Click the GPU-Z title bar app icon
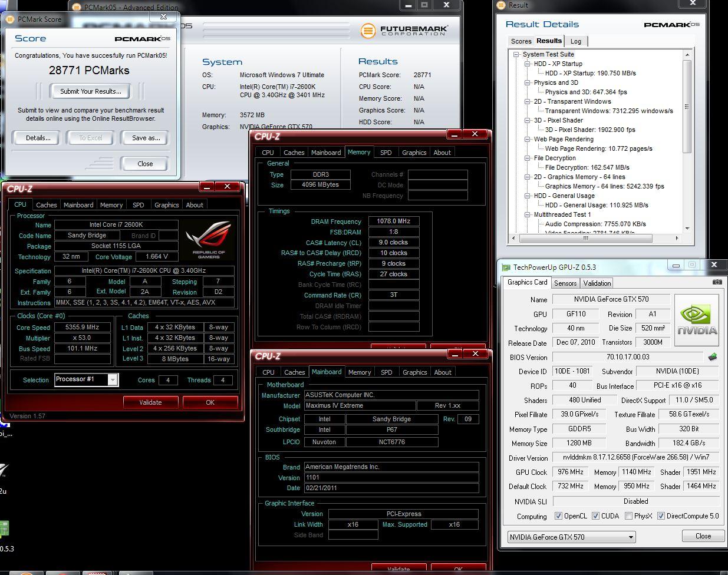Screen dimensions: 728x575 click(x=506, y=267)
